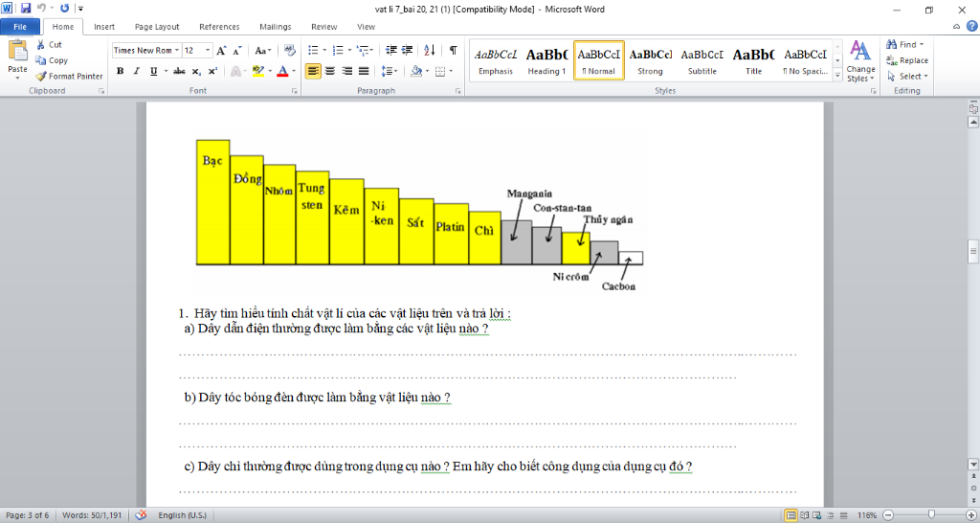Apply Numbering list
Viewport: 980px width, 523px height.
click(x=338, y=50)
